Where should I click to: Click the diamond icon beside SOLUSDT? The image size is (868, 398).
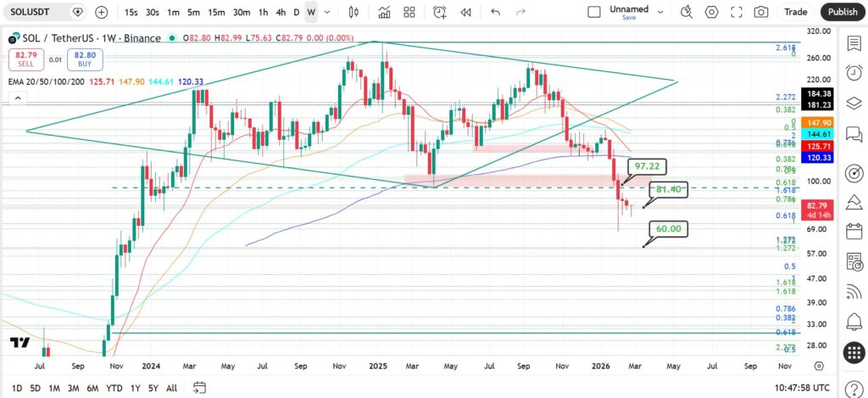(77, 12)
